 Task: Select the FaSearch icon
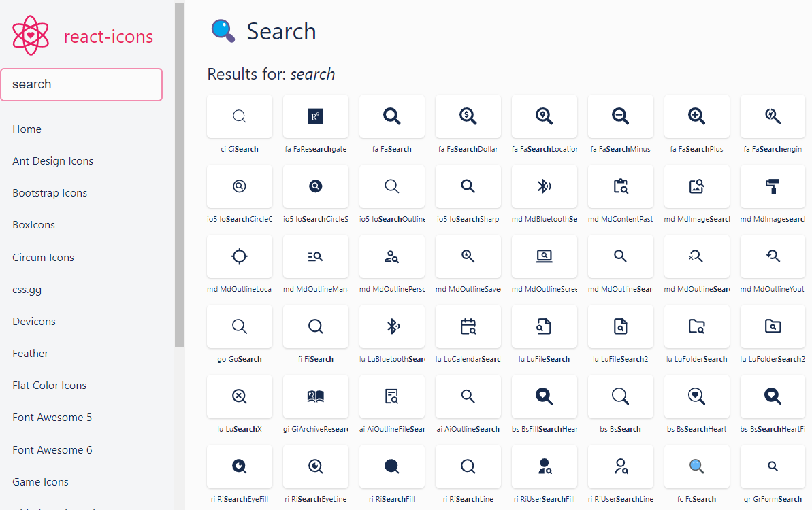click(x=391, y=116)
